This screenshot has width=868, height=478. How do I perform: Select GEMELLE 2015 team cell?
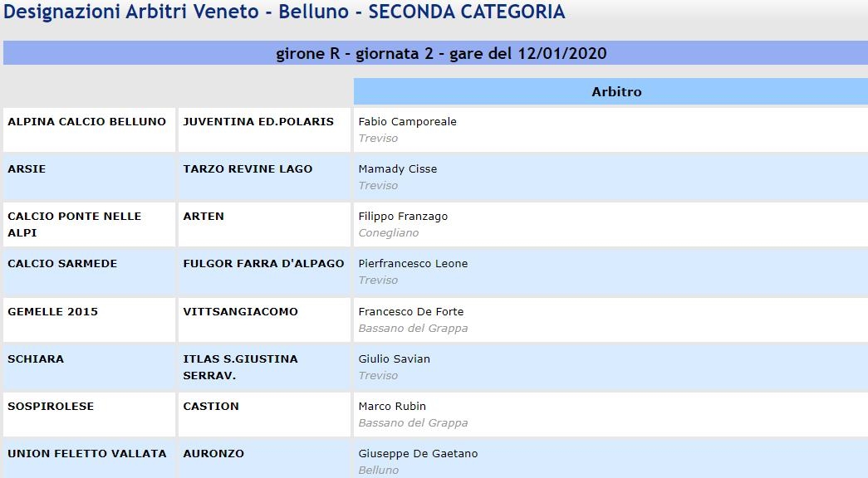(89, 319)
